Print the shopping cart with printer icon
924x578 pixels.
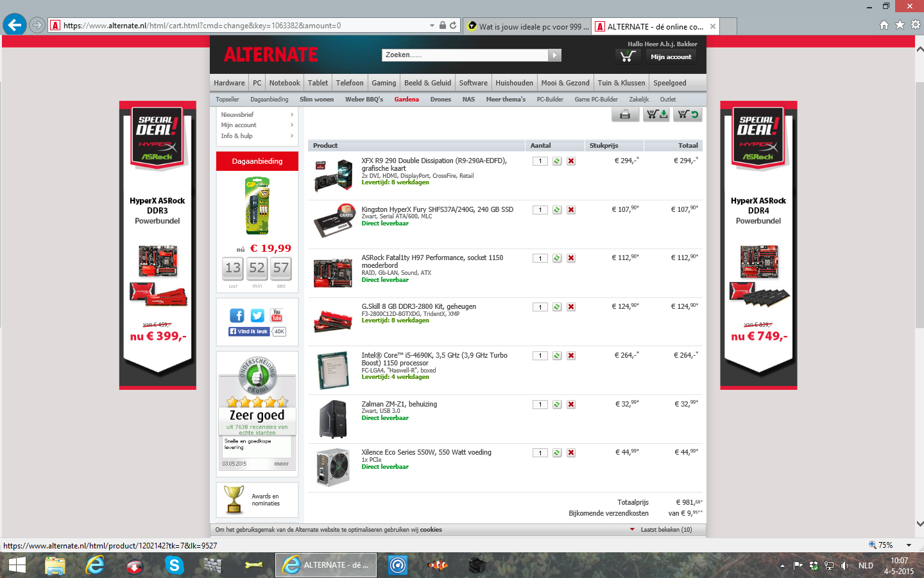[x=624, y=114]
